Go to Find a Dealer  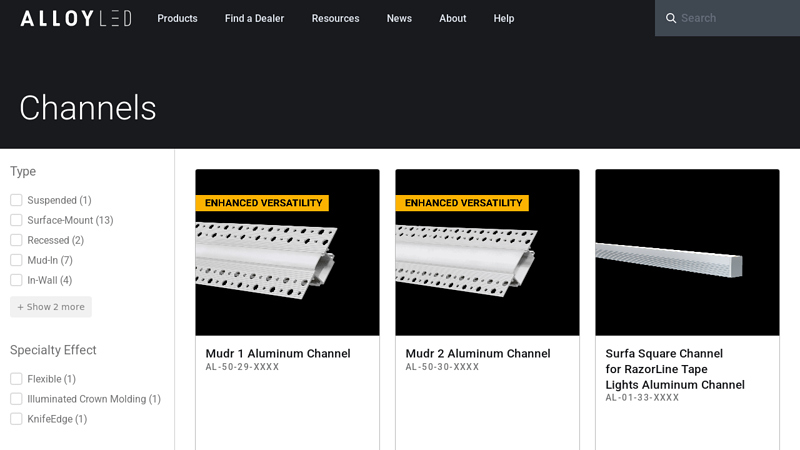tap(254, 18)
